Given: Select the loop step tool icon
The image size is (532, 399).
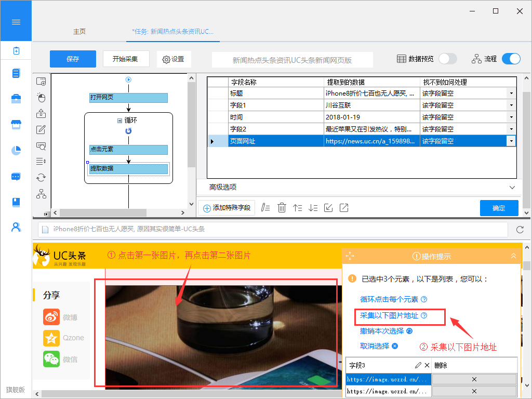Looking at the screenshot, I should (41, 178).
